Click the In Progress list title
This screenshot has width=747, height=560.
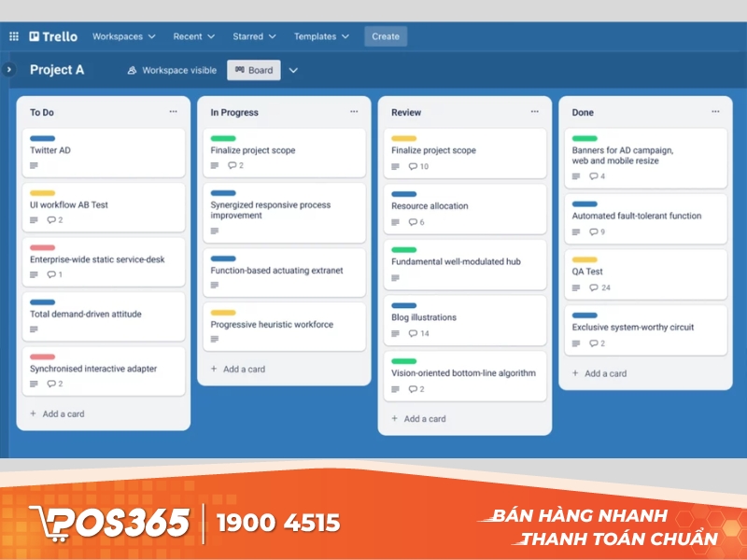234,112
